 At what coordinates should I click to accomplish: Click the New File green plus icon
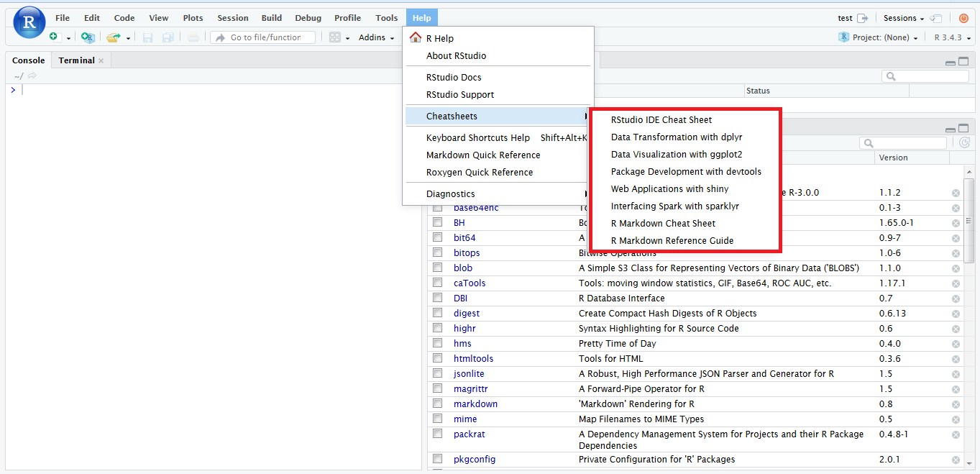(x=53, y=37)
